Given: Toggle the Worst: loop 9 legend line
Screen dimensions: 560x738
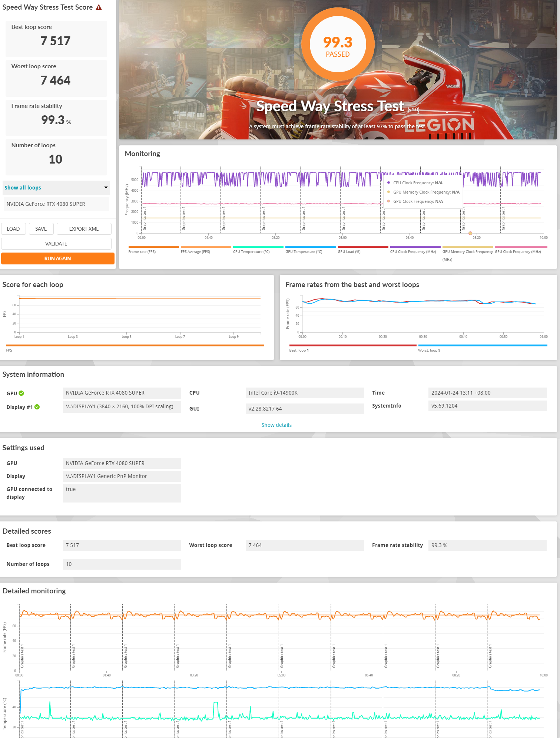Looking at the screenshot, I should 483,348.
